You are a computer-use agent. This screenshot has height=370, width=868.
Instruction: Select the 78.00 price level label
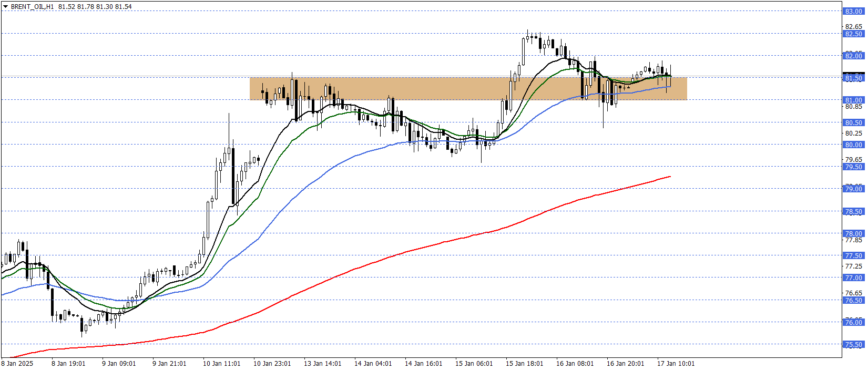pos(853,234)
